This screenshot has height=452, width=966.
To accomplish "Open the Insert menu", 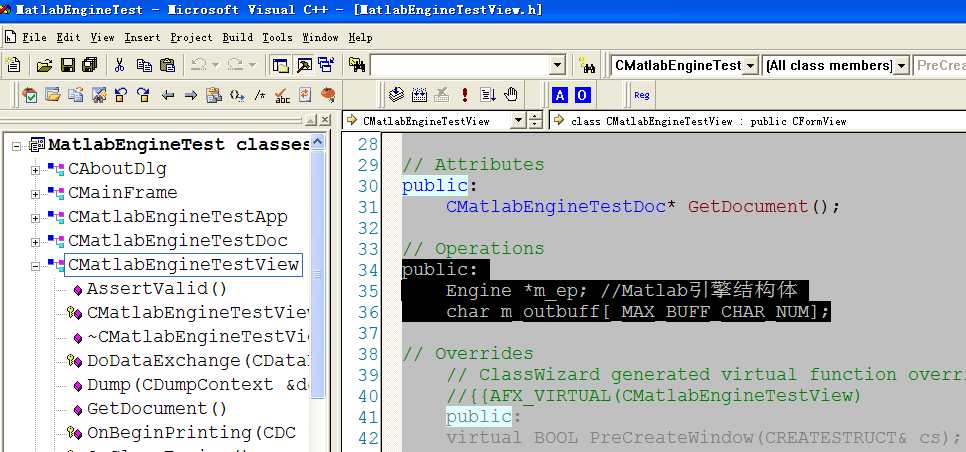I will (x=142, y=38).
